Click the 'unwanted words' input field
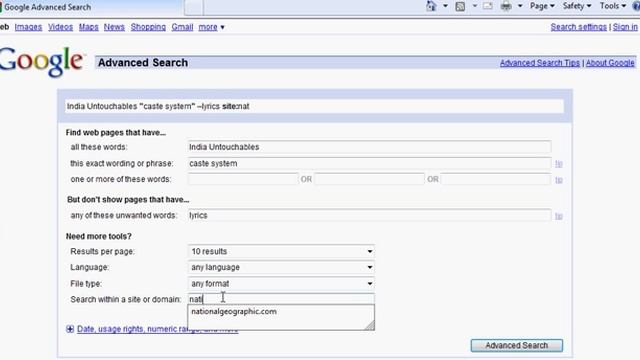 (369, 216)
